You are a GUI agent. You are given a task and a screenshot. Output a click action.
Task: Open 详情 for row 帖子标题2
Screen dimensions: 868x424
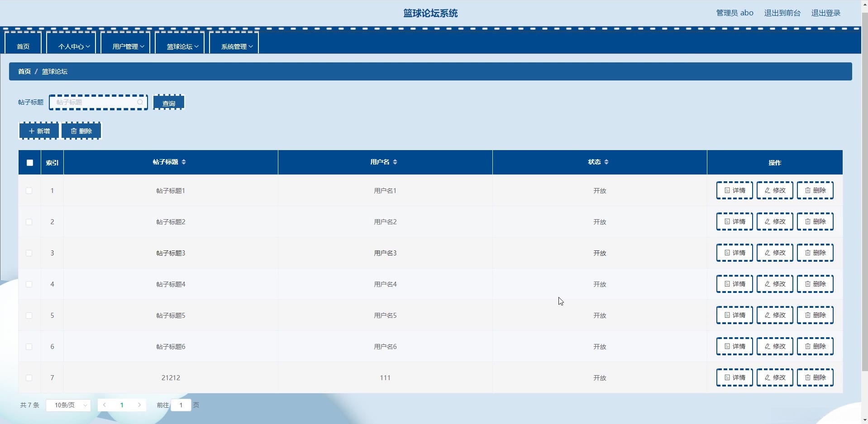coord(734,221)
